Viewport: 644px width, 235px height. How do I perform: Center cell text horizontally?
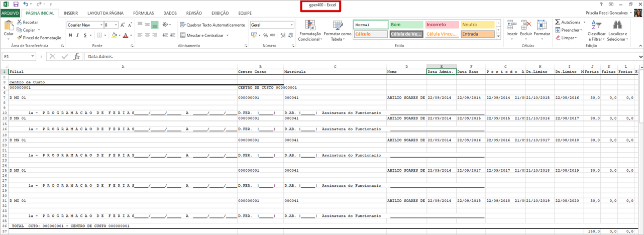147,35
